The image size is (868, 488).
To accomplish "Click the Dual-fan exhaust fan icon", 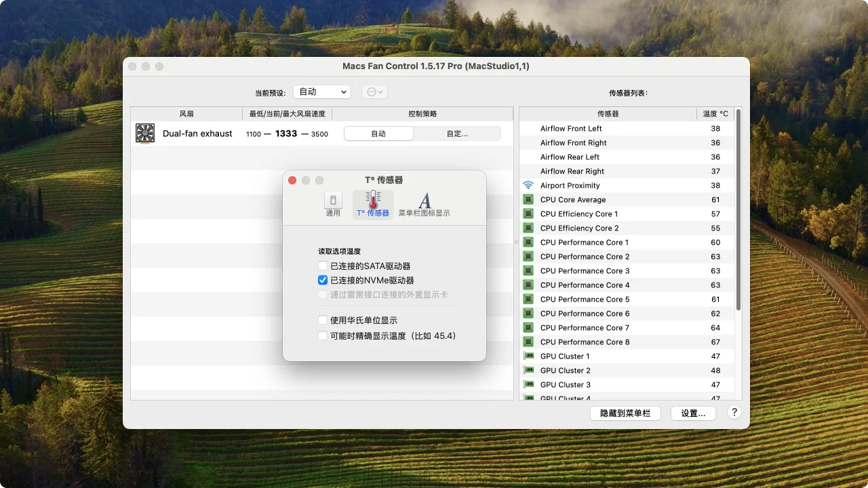I will coord(145,134).
